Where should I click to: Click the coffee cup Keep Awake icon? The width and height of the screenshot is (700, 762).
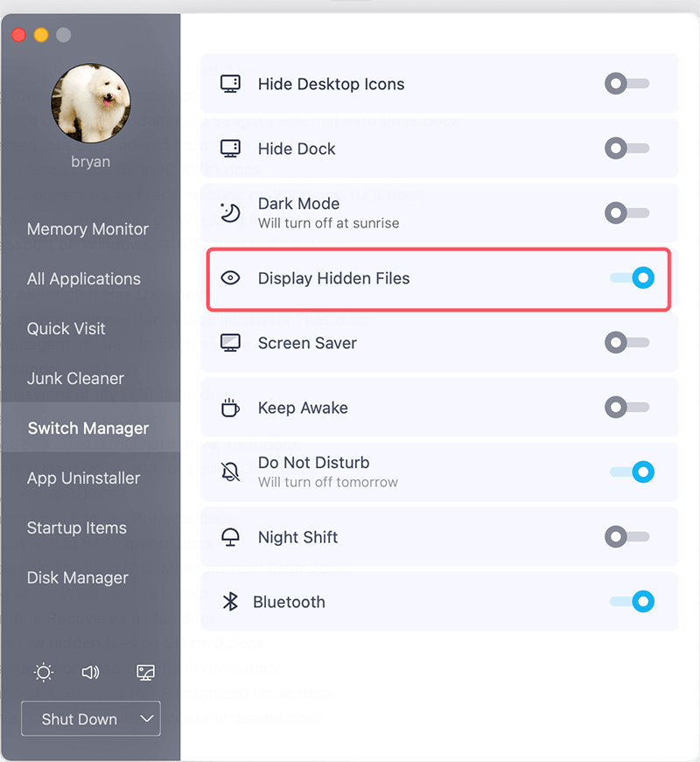(230, 408)
